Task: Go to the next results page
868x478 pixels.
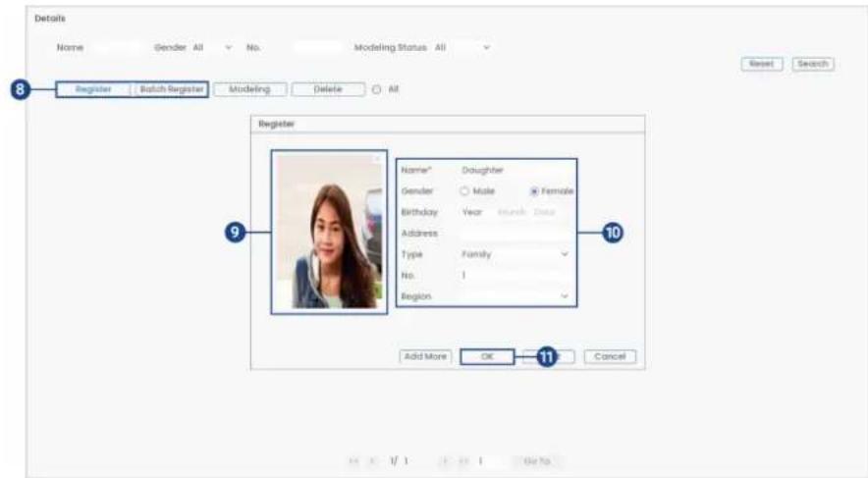Action: (445, 461)
